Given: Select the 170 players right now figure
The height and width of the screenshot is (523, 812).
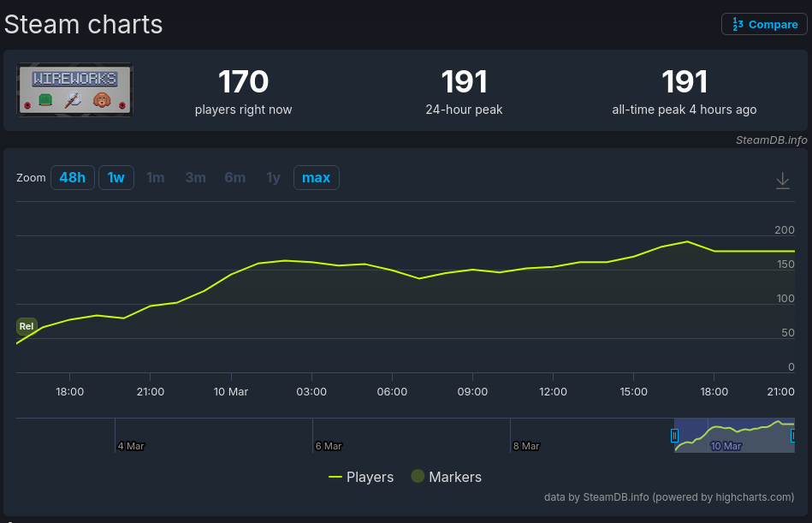Looking at the screenshot, I should click(243, 82).
